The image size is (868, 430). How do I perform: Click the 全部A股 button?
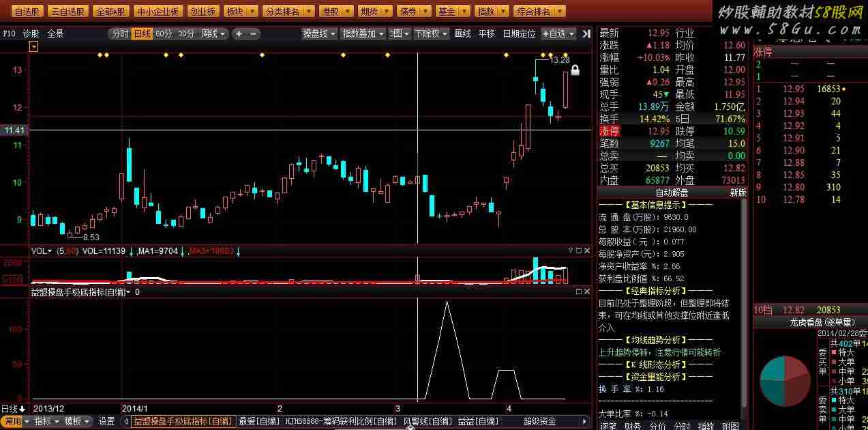pyautogui.click(x=110, y=12)
